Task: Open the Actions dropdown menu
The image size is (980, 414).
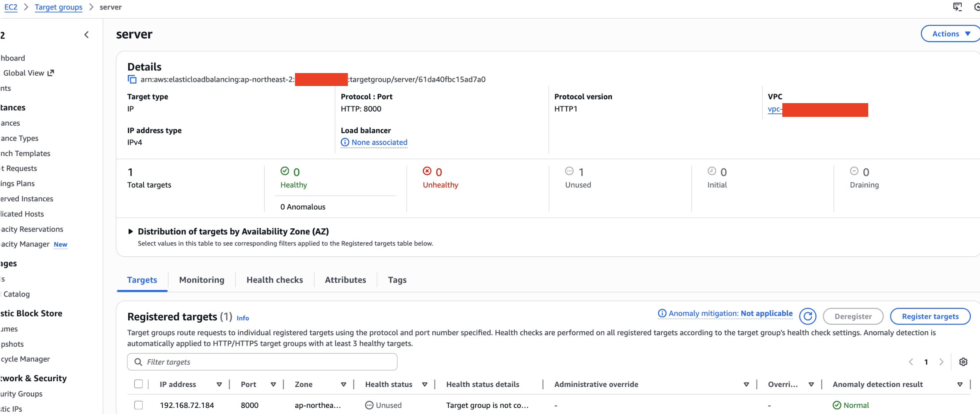Action: tap(950, 33)
